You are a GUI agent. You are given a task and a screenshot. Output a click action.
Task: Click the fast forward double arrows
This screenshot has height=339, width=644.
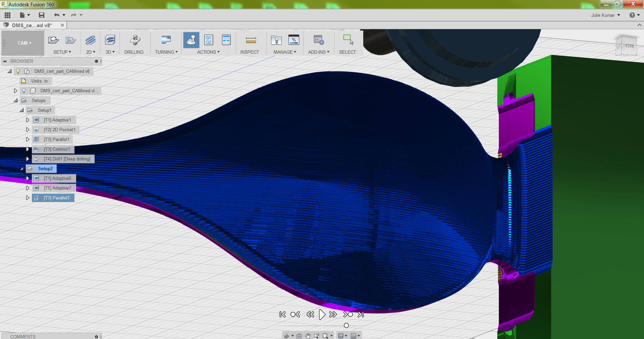pos(333,314)
